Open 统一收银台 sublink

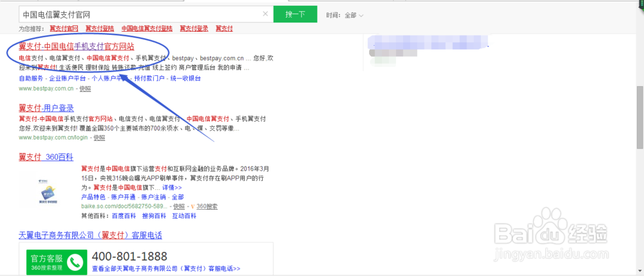click(185, 78)
